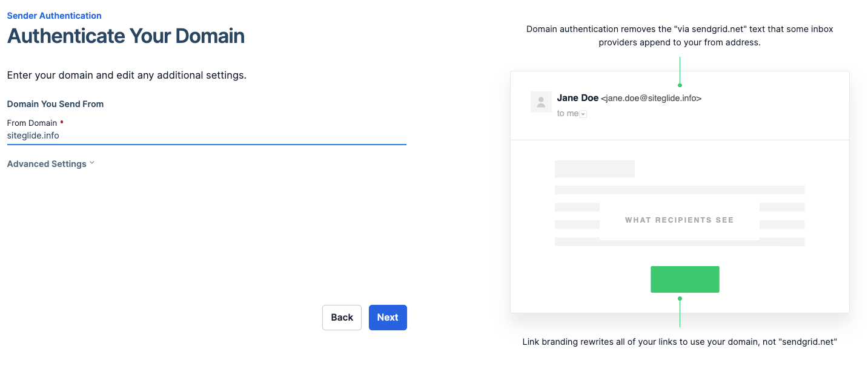
Task: Click the Next button
Action: coord(388,318)
